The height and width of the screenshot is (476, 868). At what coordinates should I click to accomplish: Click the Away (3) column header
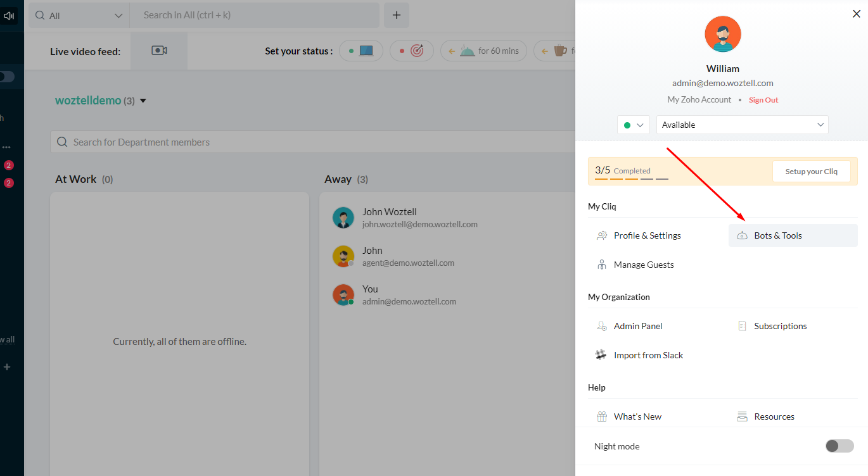pyautogui.click(x=346, y=179)
